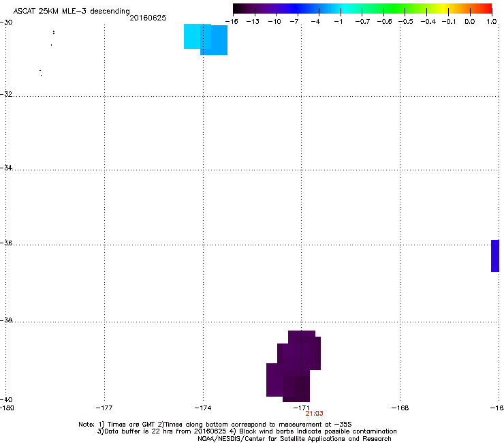Click the data buffer 22 hrs note line
The width and height of the screenshot is (504, 443).
pos(247,431)
